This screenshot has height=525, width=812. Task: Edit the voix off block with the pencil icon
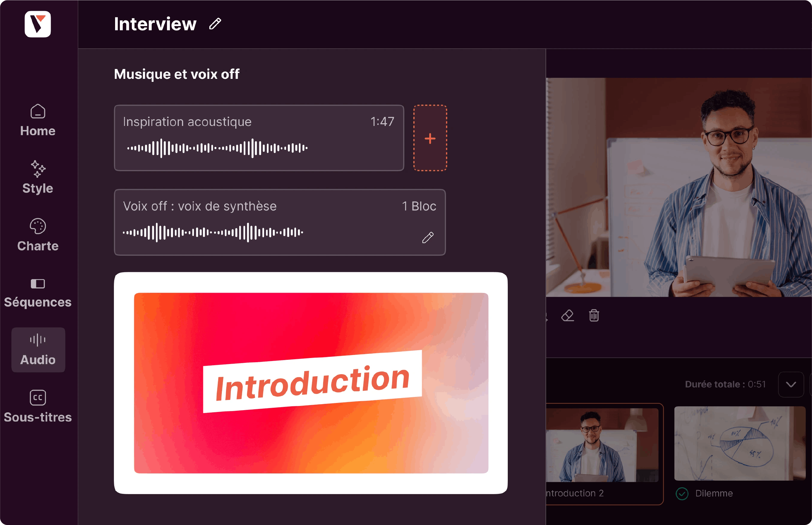pyautogui.click(x=428, y=237)
